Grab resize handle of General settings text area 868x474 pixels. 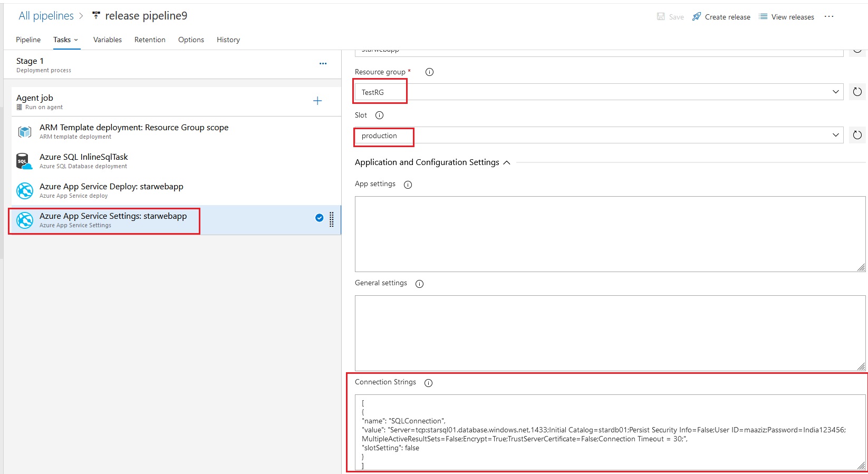[861, 366]
